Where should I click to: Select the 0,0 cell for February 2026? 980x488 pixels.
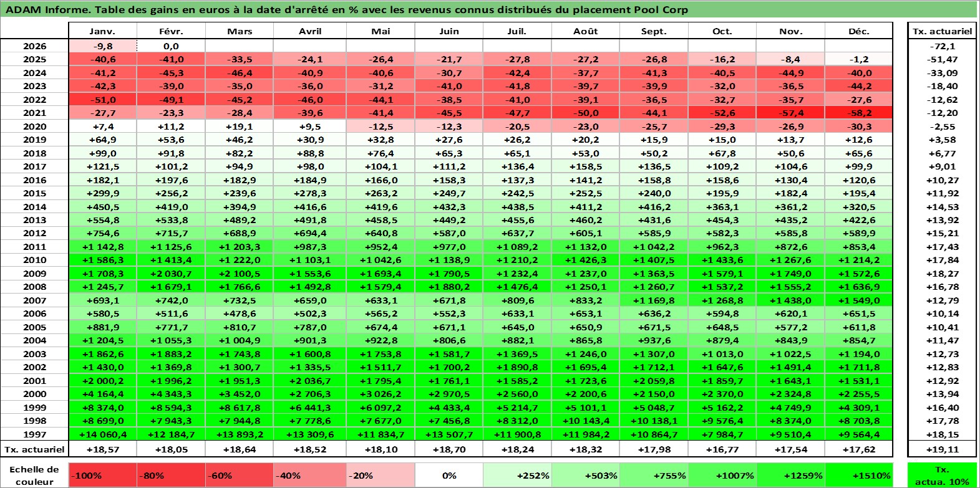tap(171, 46)
